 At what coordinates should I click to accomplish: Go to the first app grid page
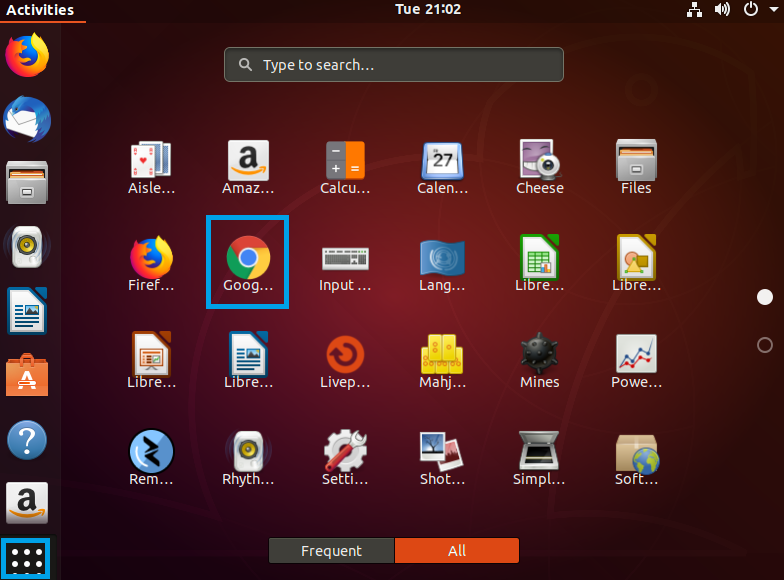pyautogui.click(x=764, y=297)
